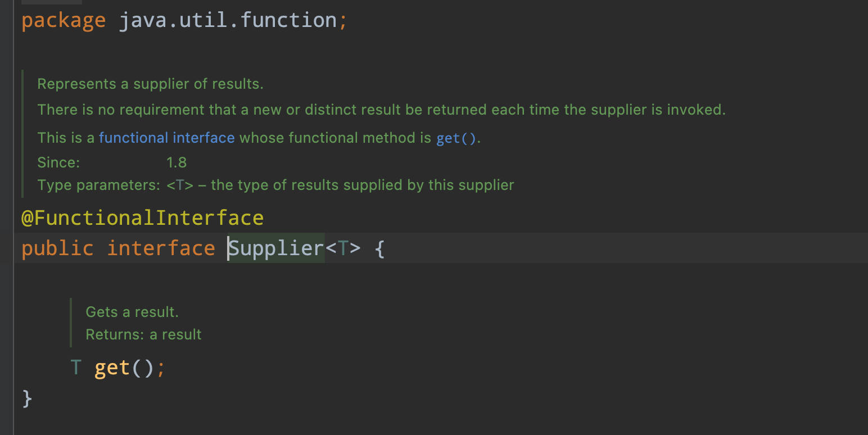The height and width of the screenshot is (435, 868).
Task: Click the closing curly brace of the interface
Action: (27, 398)
